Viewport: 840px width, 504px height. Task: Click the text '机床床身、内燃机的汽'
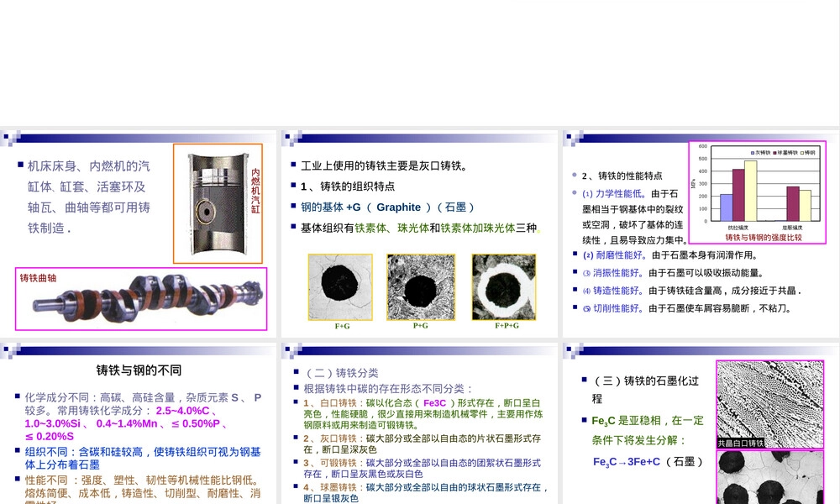tap(88, 166)
